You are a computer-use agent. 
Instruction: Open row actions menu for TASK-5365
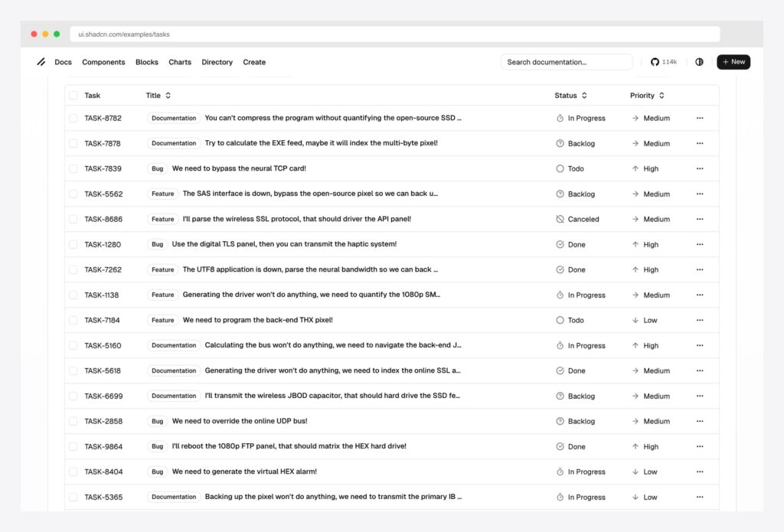coord(700,497)
